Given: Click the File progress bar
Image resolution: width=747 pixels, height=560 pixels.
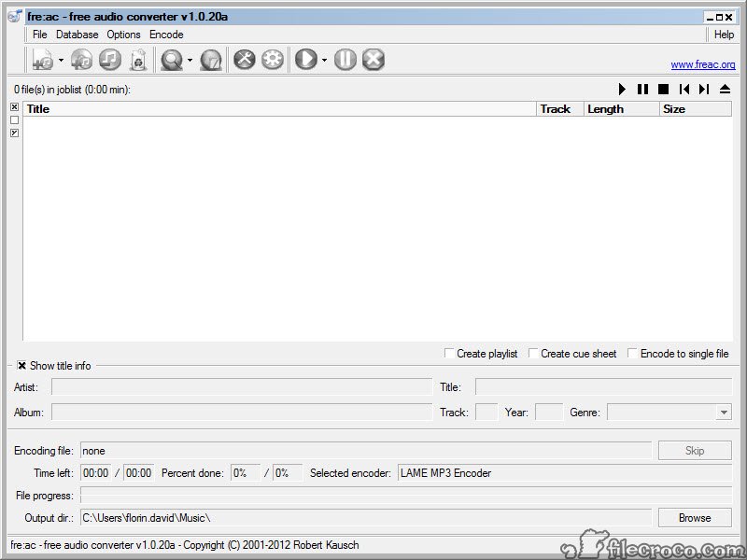Looking at the screenshot, I should (406, 496).
